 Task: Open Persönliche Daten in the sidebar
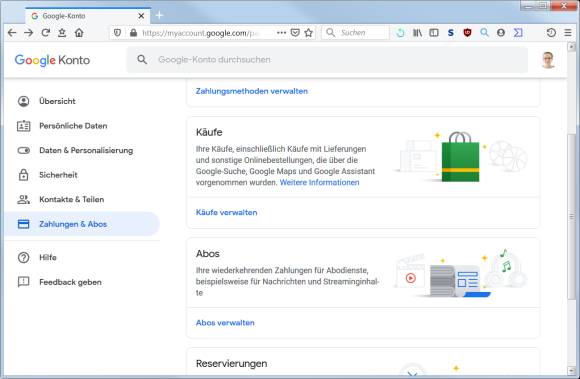point(82,126)
